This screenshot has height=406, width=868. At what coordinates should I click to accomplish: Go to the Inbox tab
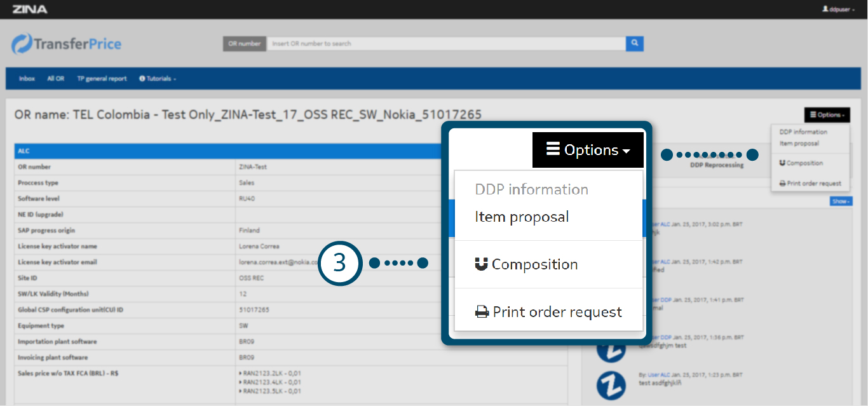click(27, 79)
